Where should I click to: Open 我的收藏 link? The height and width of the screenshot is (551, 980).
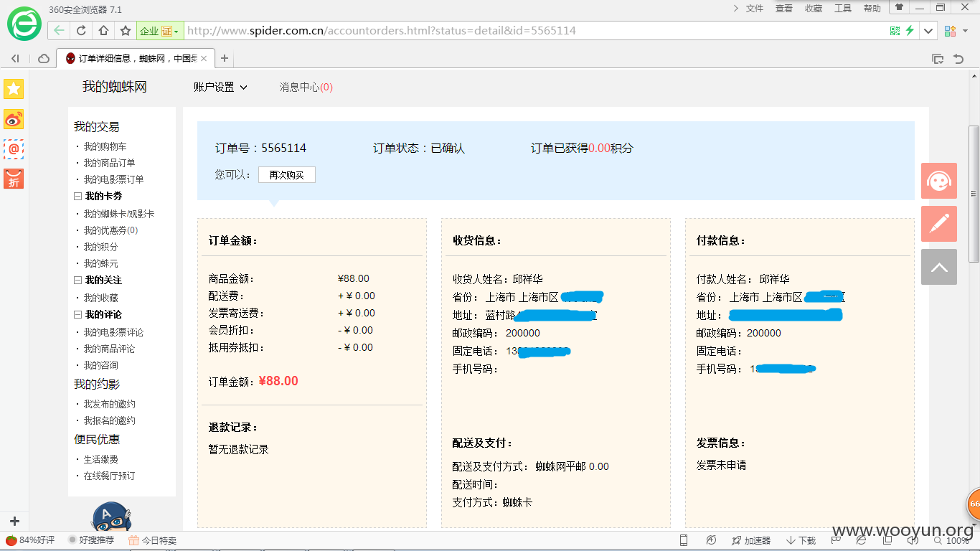(101, 298)
